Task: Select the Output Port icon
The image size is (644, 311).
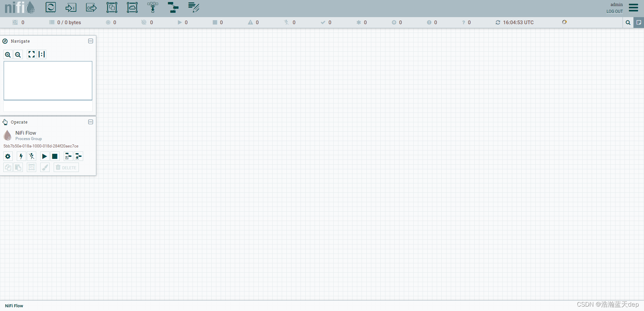Action: (x=91, y=7)
